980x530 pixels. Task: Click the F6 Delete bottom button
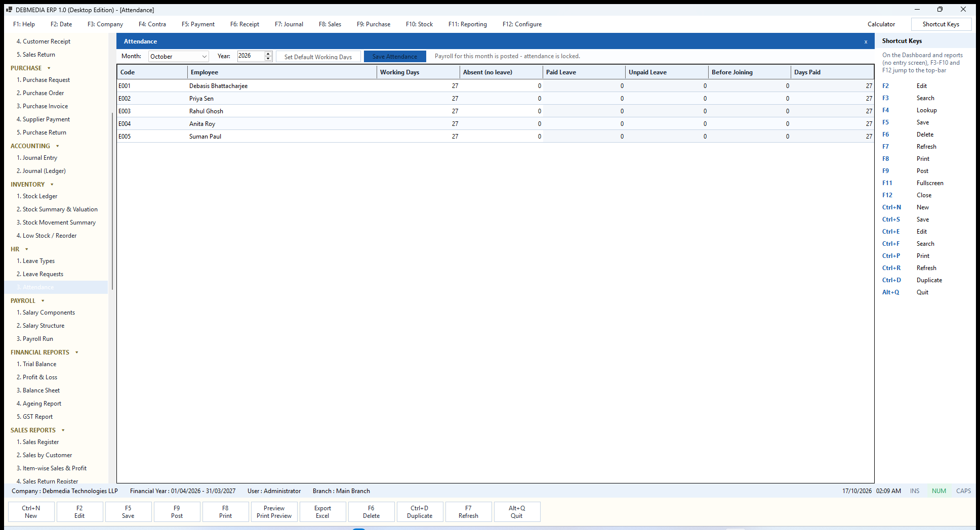tap(371, 512)
